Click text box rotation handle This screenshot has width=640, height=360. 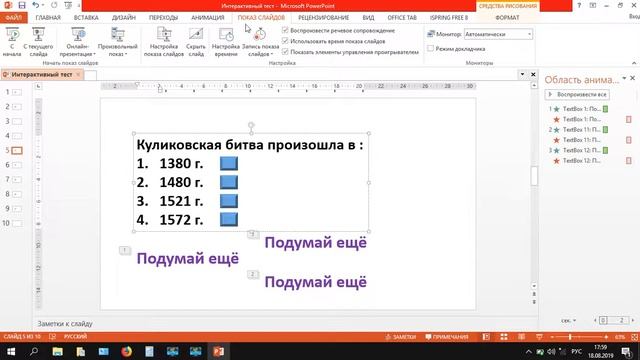251,125
